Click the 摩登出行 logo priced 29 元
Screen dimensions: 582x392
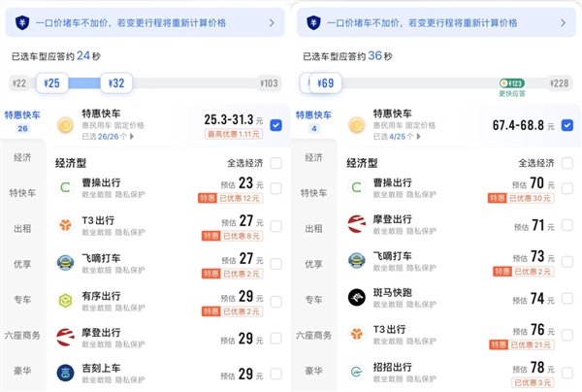pos(65,337)
